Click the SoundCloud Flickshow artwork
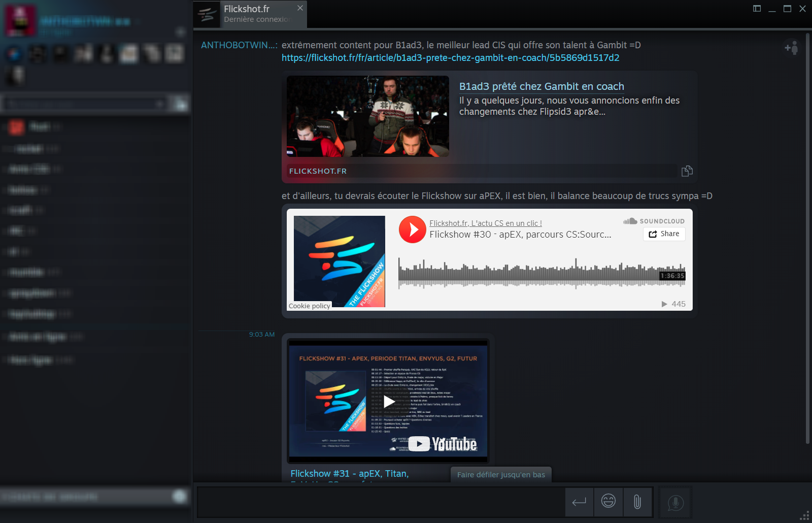 pos(339,261)
